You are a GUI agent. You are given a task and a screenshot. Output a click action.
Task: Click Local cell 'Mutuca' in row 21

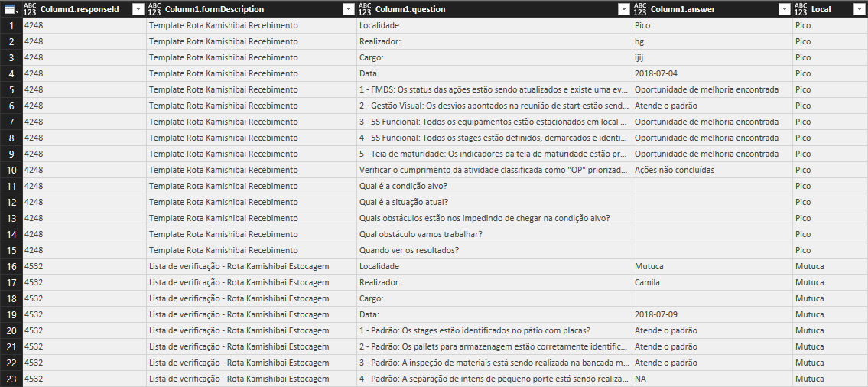click(830, 346)
